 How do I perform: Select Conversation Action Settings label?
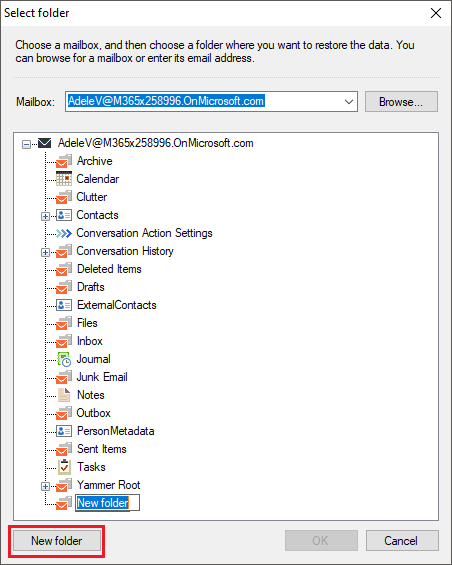coord(145,233)
